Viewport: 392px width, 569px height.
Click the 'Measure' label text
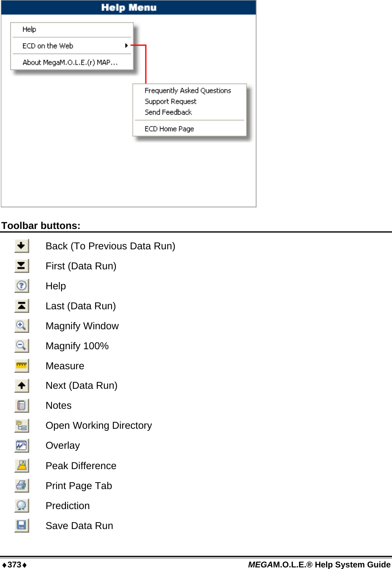click(x=65, y=366)
